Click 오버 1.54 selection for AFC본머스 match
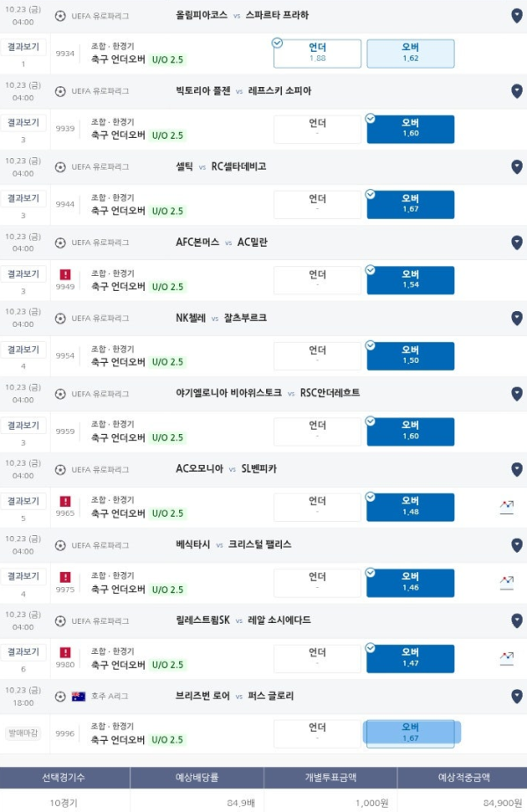 [410, 280]
